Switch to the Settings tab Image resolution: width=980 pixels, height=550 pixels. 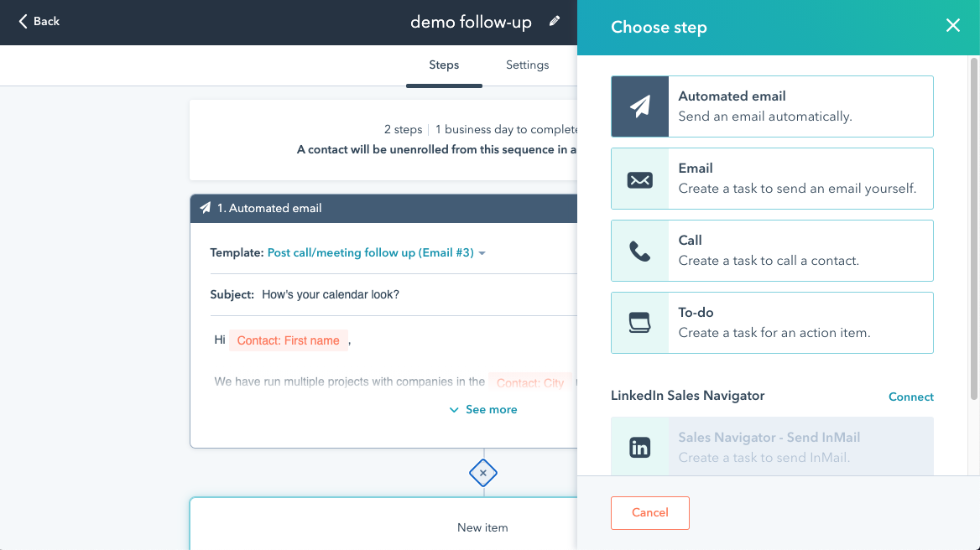(527, 65)
